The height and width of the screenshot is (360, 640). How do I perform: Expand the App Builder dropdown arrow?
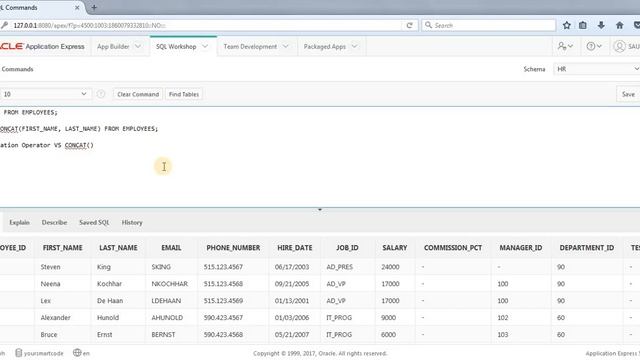[138, 46]
